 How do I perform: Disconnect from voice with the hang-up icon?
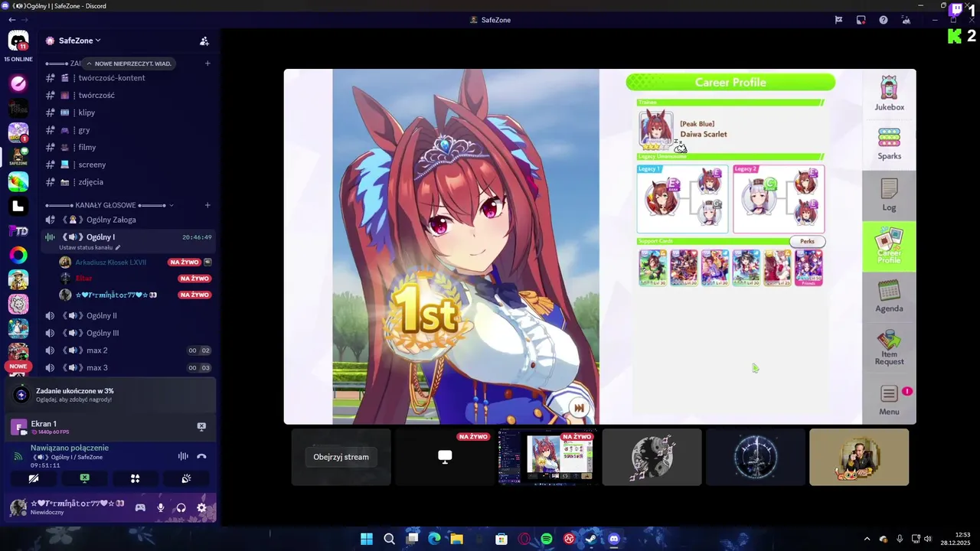click(201, 456)
